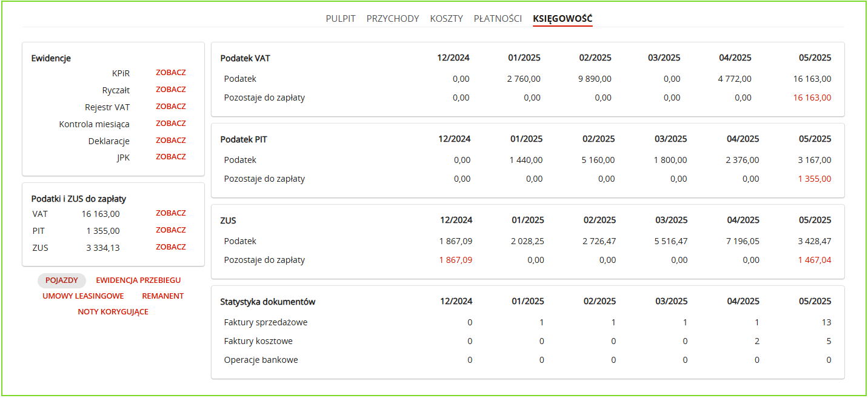The height and width of the screenshot is (398, 868).
Task: View VAT to pay via ZOBACZ
Action: pos(171,213)
